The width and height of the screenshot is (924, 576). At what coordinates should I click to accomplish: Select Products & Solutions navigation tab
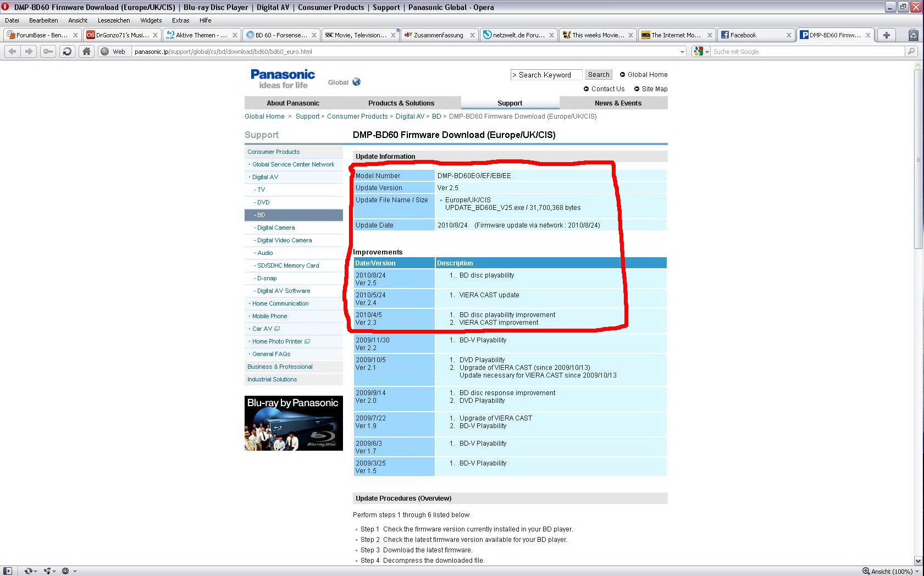click(x=401, y=103)
